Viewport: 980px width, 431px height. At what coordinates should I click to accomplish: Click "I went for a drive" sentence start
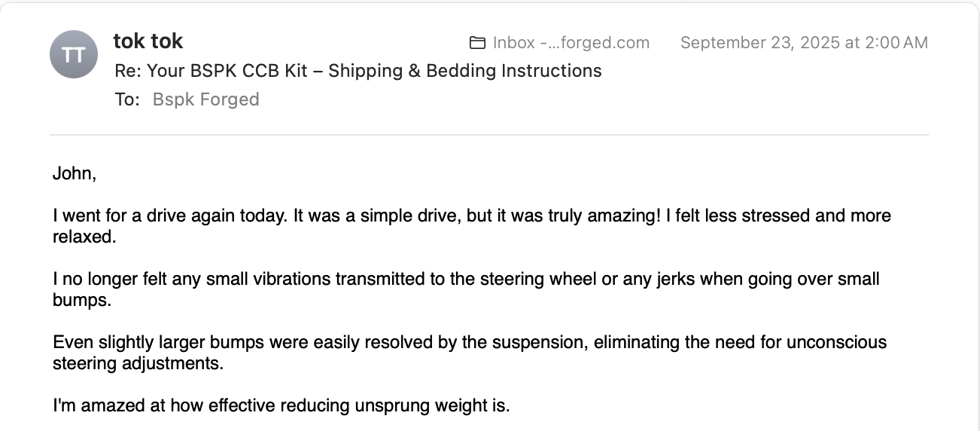coord(120,215)
